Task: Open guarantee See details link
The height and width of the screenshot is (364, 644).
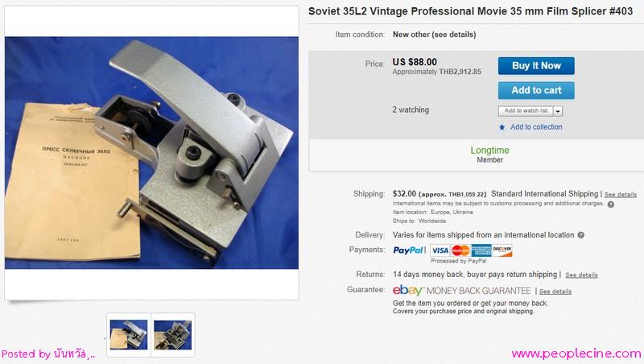Action: tap(555, 292)
